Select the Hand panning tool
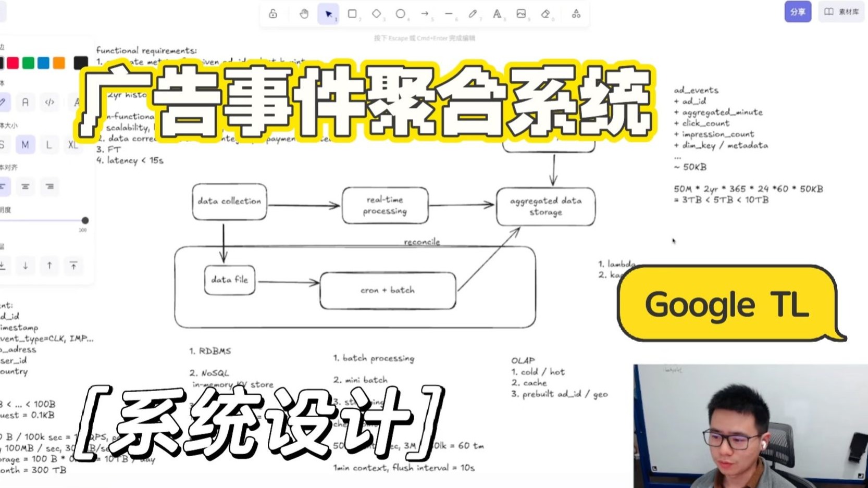868x488 pixels. pos(304,14)
